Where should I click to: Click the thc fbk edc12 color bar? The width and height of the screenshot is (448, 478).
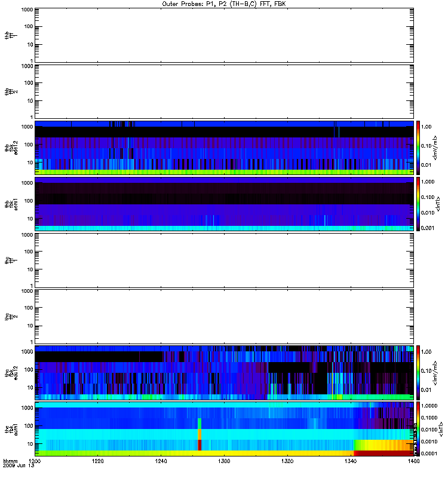click(x=418, y=373)
